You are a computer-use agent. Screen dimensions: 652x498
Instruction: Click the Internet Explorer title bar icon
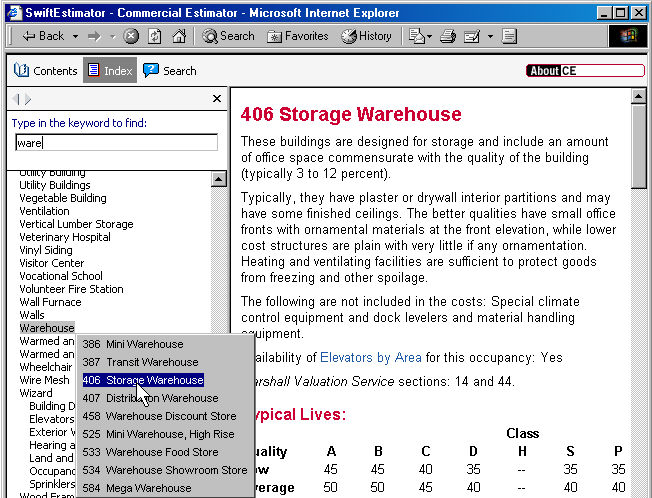[15, 13]
